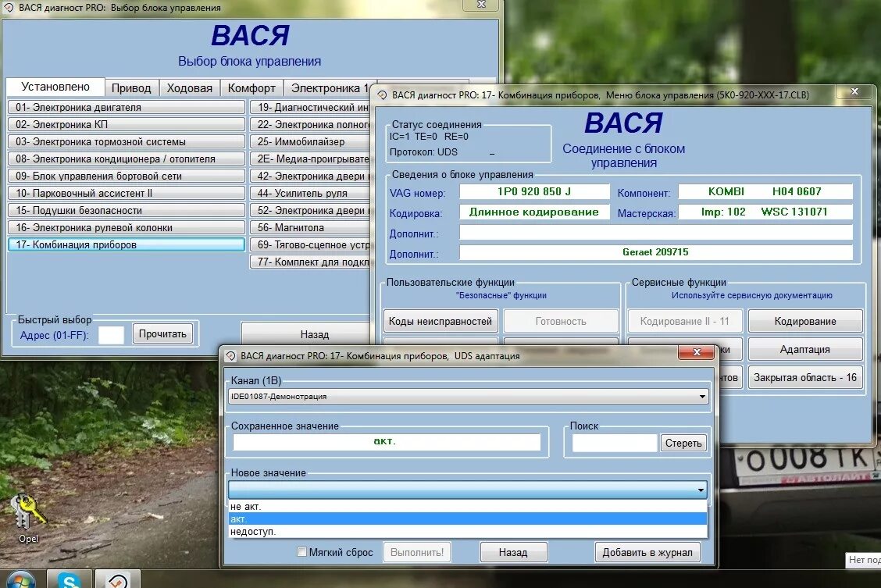881x588 pixels.
Task: Click the Выполнить! button
Action: [x=417, y=552]
